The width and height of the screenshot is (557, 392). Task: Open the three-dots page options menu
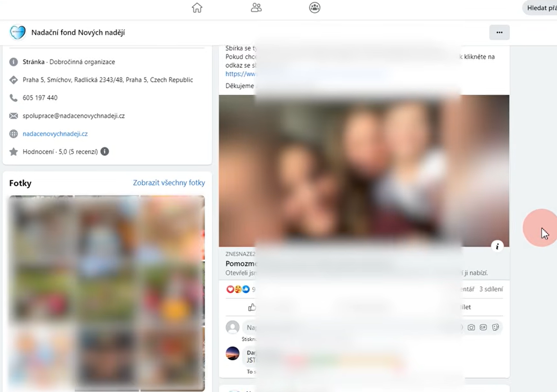499,33
